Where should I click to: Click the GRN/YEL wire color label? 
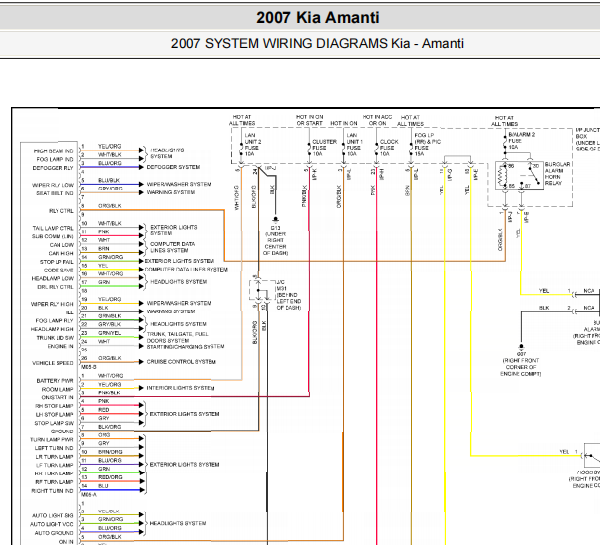click(x=109, y=333)
